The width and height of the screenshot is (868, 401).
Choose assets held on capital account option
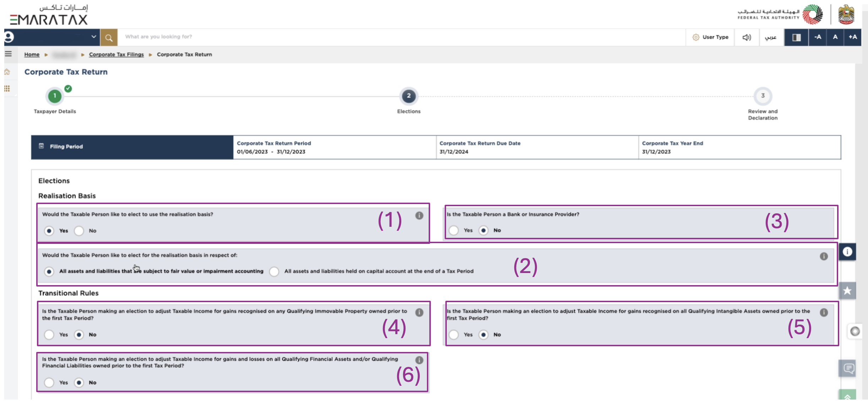click(274, 272)
